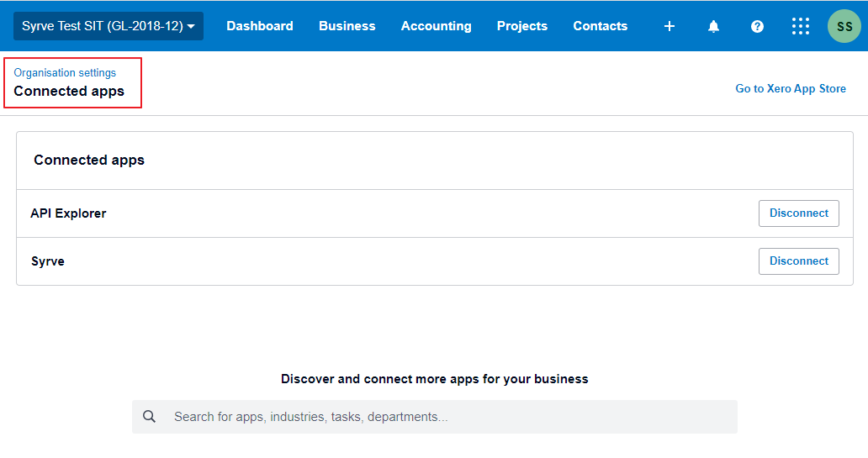
Task: Click the Organisation settings breadcrumb link
Action: click(65, 73)
